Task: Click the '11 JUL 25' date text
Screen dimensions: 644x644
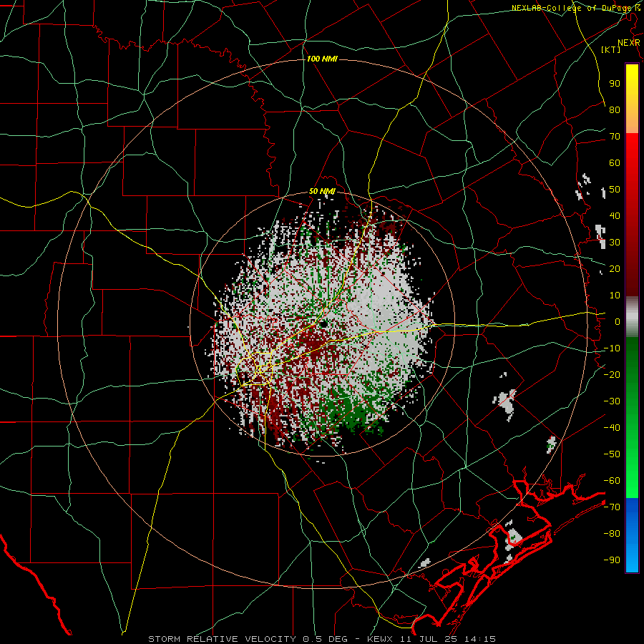Action: pos(429,639)
